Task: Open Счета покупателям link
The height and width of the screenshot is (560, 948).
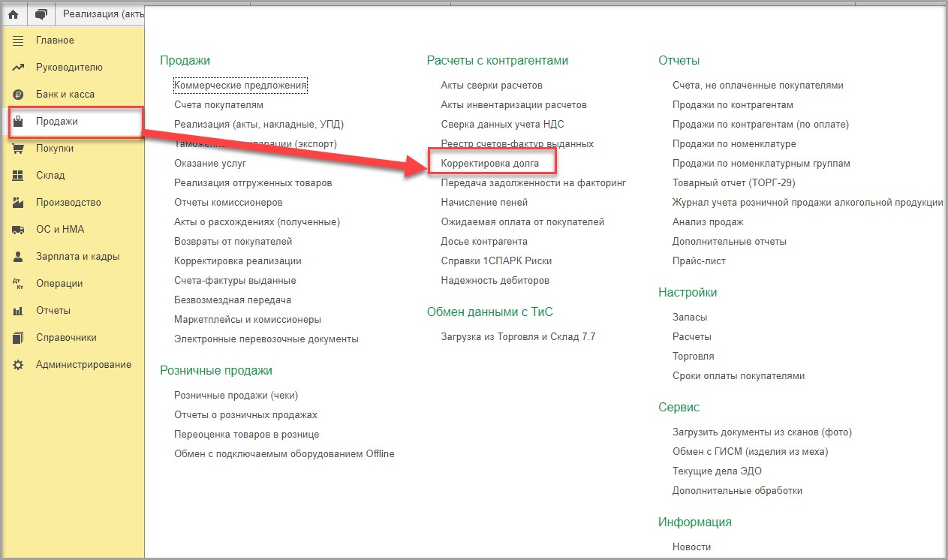Action: click(218, 105)
